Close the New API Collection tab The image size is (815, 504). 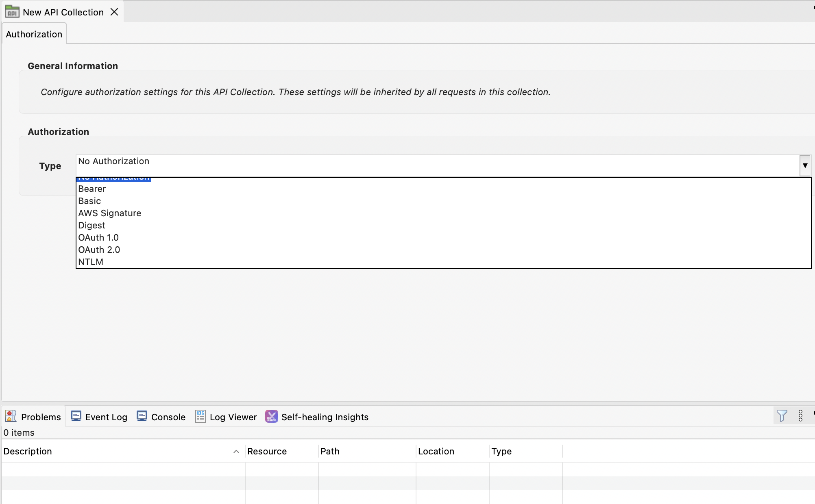(x=114, y=11)
